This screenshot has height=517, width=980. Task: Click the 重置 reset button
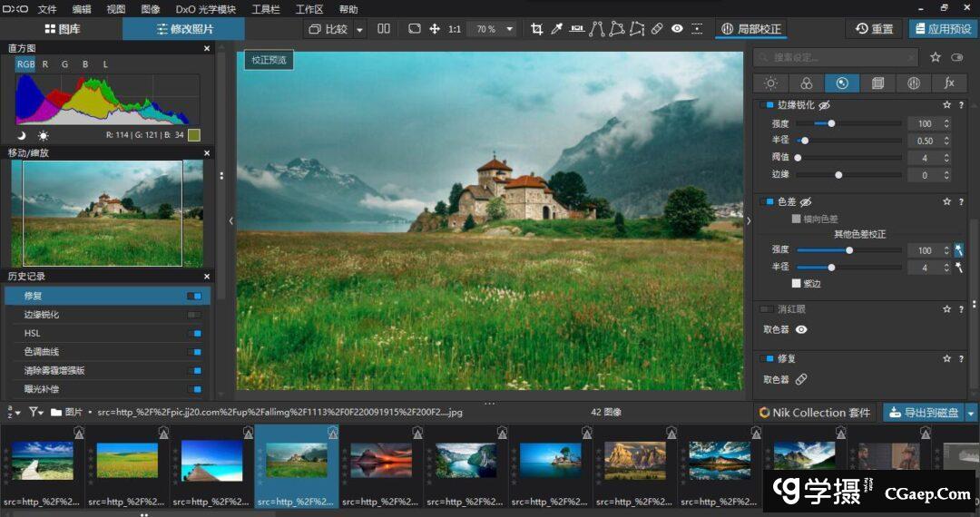874,29
